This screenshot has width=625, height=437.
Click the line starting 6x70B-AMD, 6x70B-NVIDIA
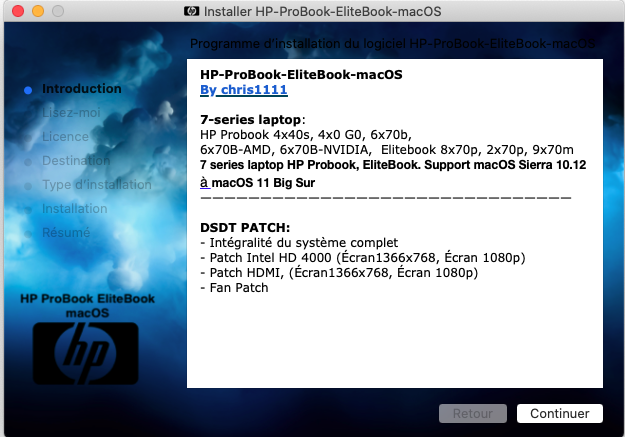point(387,150)
